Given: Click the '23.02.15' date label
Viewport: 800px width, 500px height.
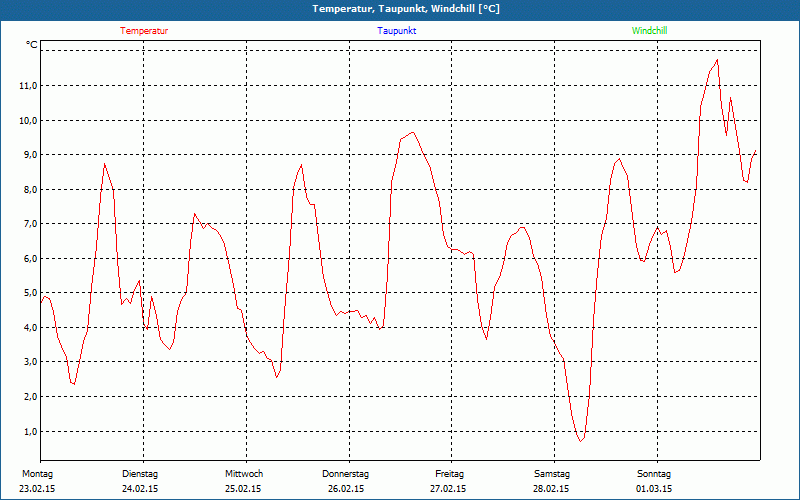Looking at the screenshot, I should point(37,489).
